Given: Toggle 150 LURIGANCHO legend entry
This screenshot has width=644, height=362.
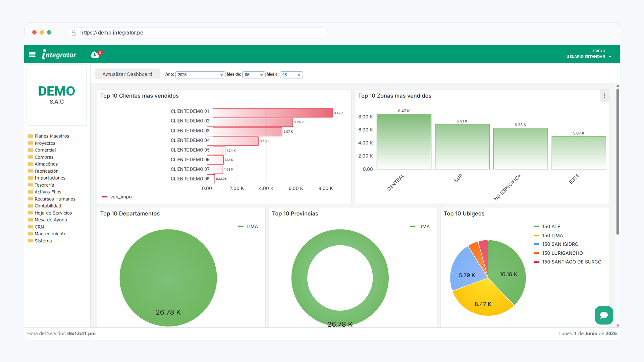Looking at the screenshot, I should (558, 253).
